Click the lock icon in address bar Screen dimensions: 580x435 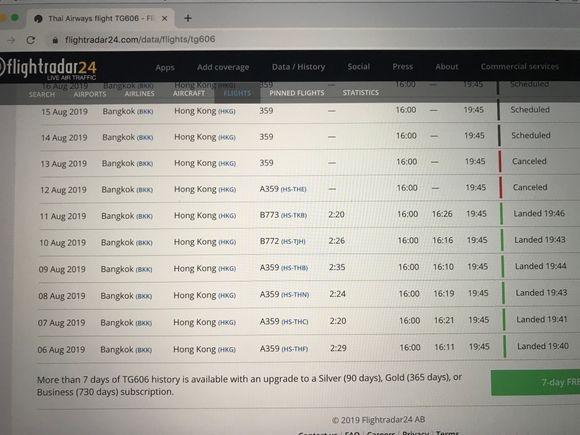tap(55, 40)
